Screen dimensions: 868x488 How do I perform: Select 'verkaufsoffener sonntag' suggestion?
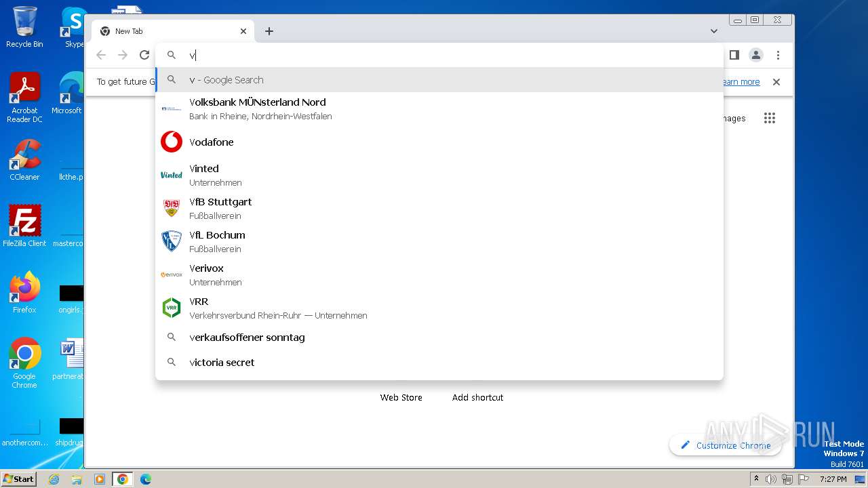pos(439,338)
